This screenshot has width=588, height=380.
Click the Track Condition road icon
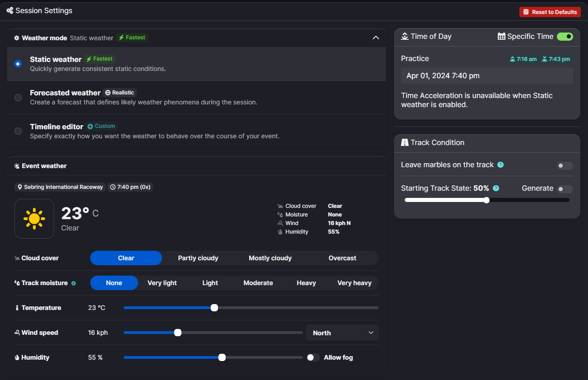pos(405,142)
